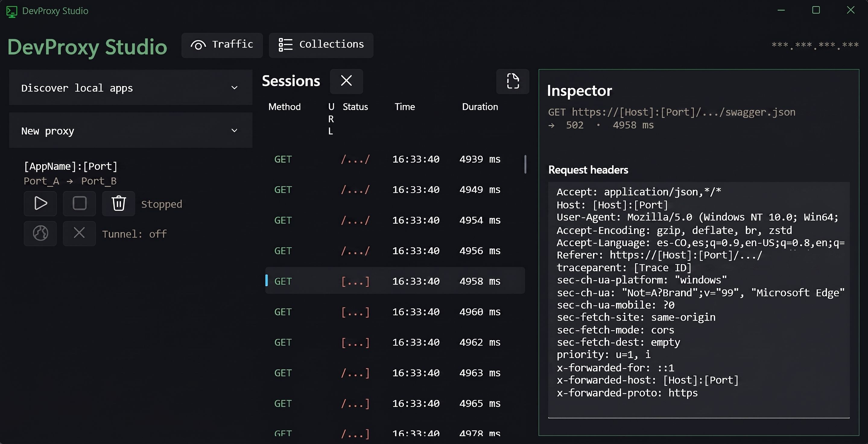Click the export sessions file icon
The image size is (868, 444).
[x=513, y=81]
